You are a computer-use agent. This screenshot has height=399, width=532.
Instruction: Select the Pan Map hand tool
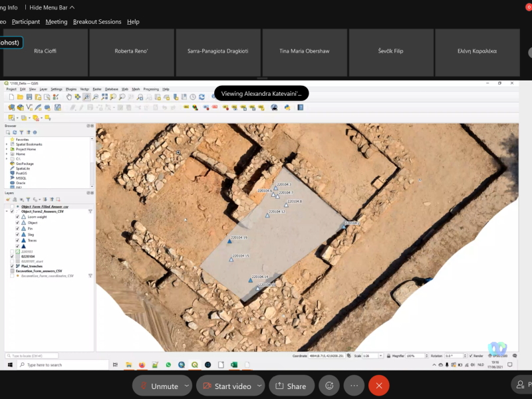click(x=69, y=97)
